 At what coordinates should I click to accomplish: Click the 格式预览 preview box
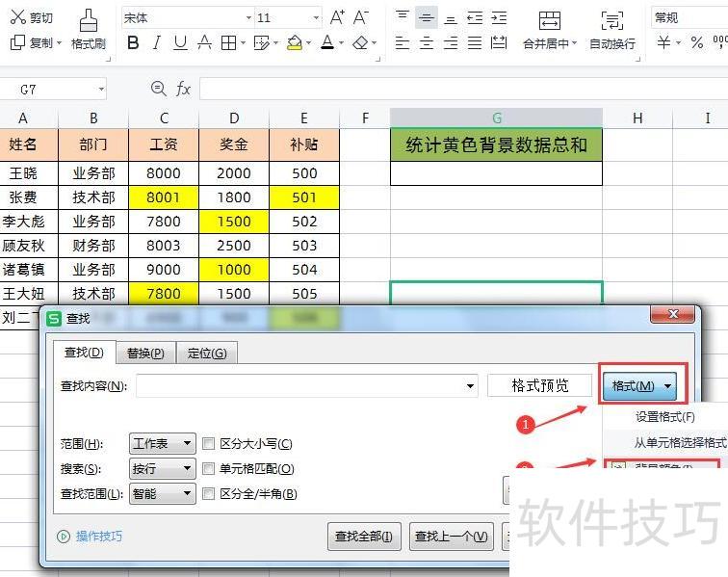540,385
